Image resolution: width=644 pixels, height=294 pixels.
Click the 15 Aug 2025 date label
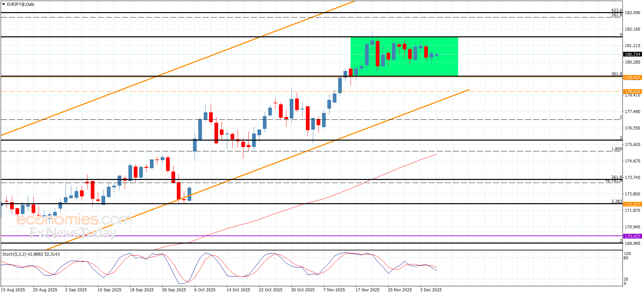[13, 290]
